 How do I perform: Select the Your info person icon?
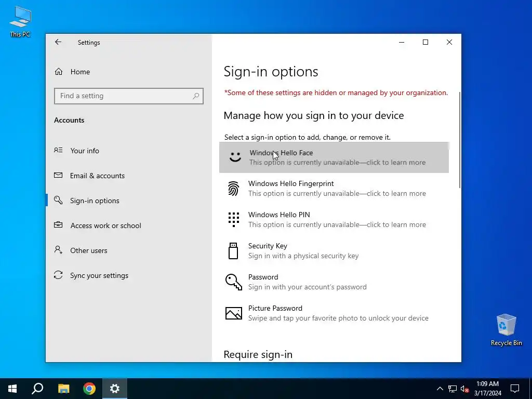point(58,150)
